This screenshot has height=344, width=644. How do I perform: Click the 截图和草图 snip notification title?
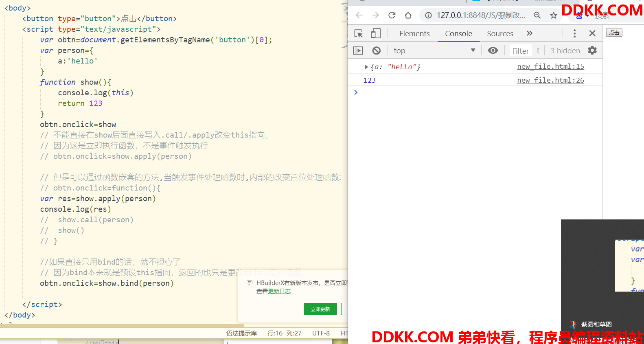click(x=596, y=324)
